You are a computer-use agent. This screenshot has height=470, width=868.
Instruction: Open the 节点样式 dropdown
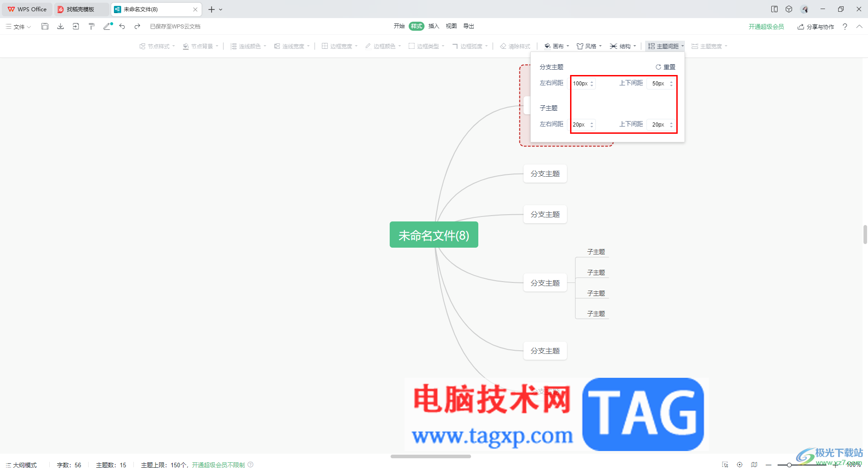[x=157, y=46]
